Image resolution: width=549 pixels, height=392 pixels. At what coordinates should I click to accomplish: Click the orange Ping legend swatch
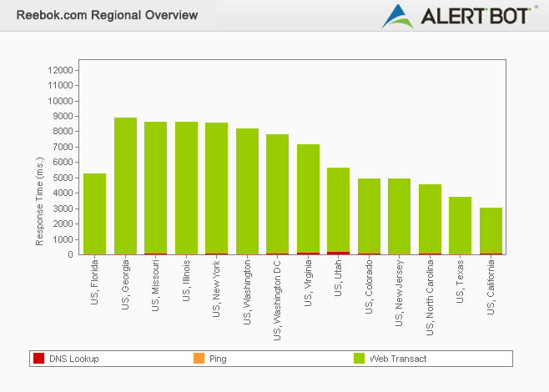[x=199, y=359]
